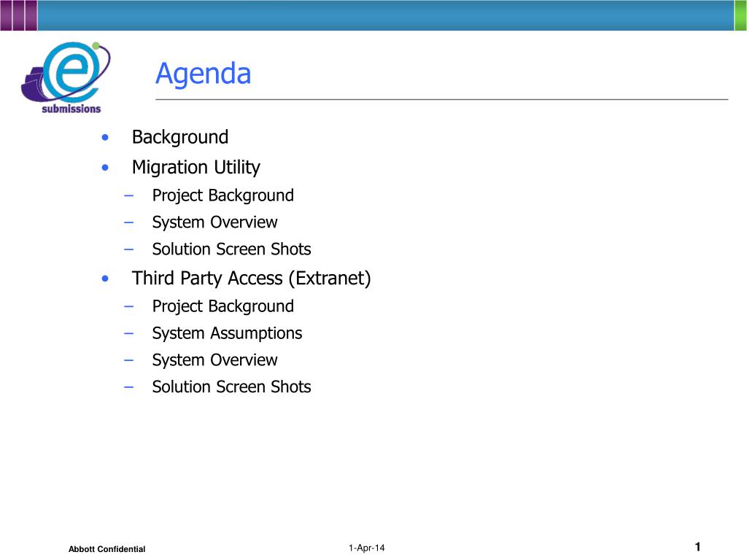
Task: Select the "Migration Utility" bullet text
Action: pyautogui.click(x=196, y=168)
